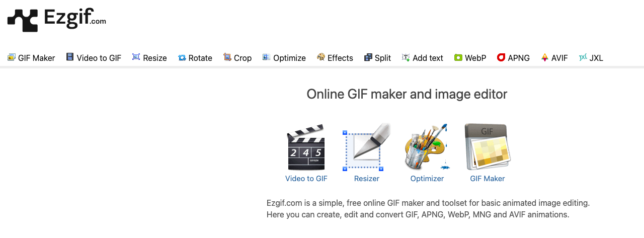Follow the blue Resizer link
Screen dimensions: 644x238
pos(367,179)
